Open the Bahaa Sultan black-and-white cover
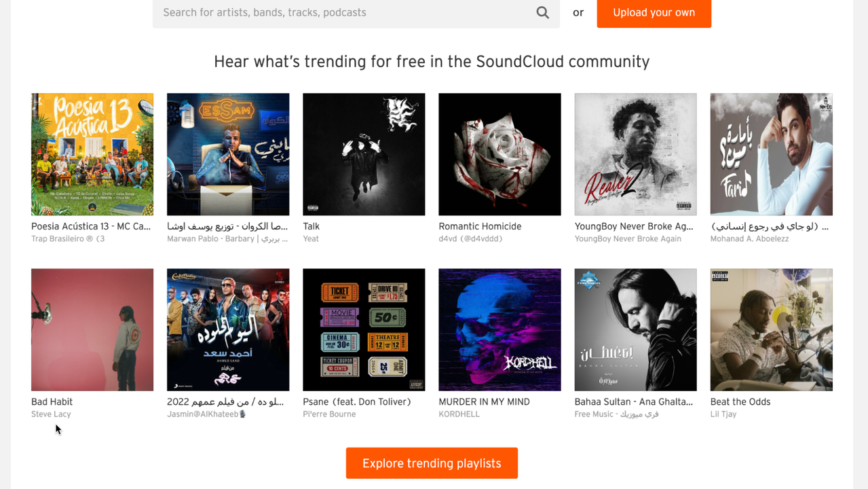The width and height of the screenshot is (868, 489). [635, 329]
